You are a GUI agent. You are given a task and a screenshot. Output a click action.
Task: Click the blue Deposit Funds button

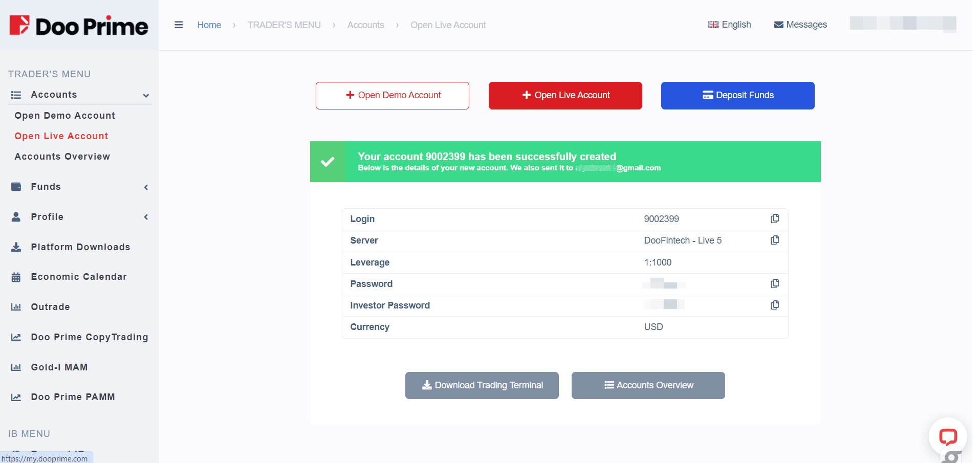[738, 96]
